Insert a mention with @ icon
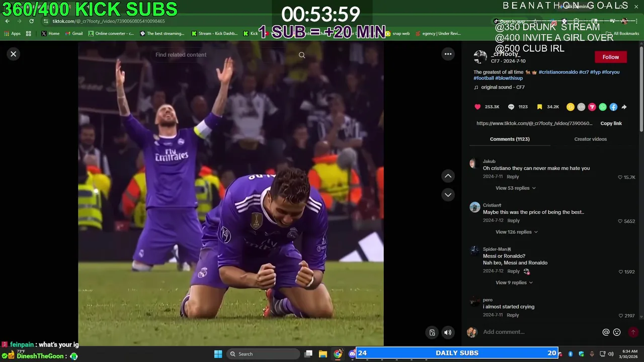This screenshot has width=644, height=362. pyautogui.click(x=606, y=332)
